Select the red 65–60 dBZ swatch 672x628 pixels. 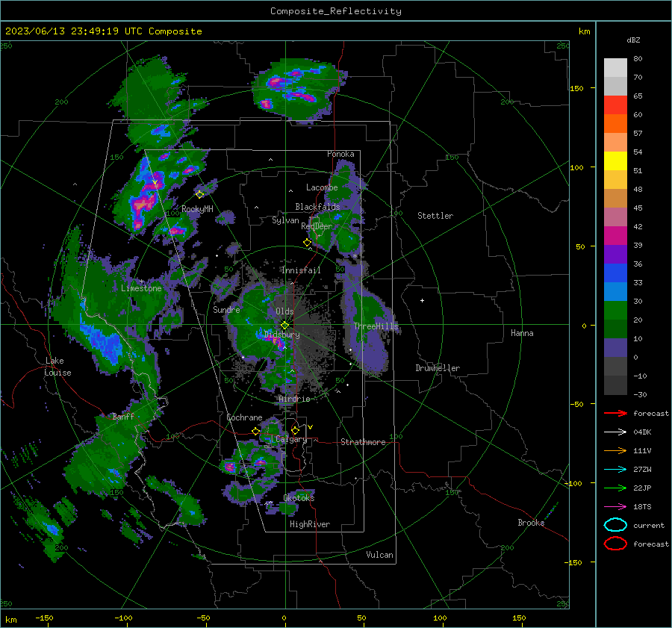tap(615, 105)
